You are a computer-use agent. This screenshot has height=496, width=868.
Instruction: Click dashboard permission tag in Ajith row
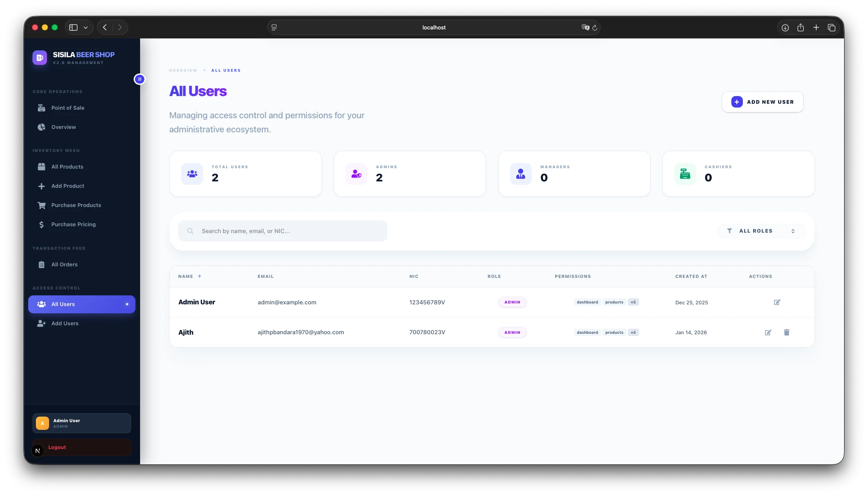[587, 333]
